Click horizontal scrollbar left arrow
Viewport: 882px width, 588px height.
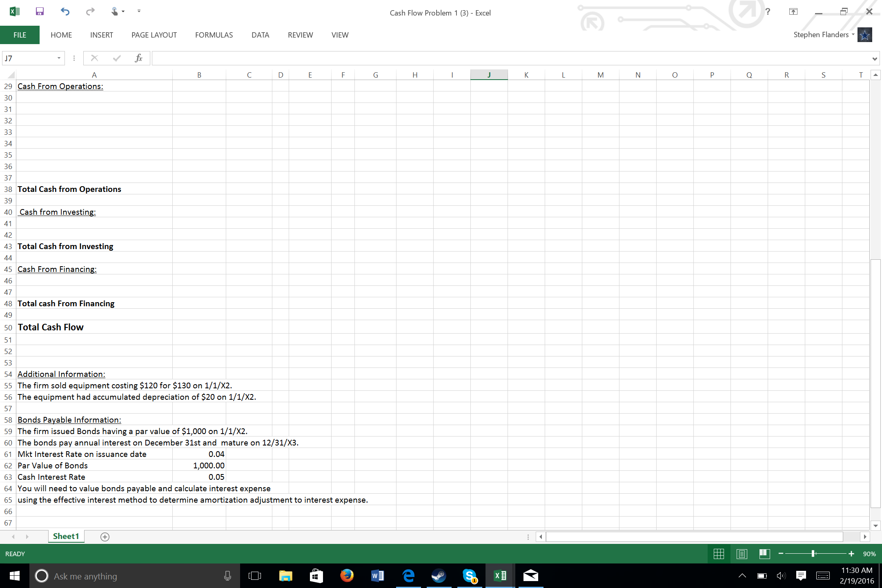click(541, 537)
